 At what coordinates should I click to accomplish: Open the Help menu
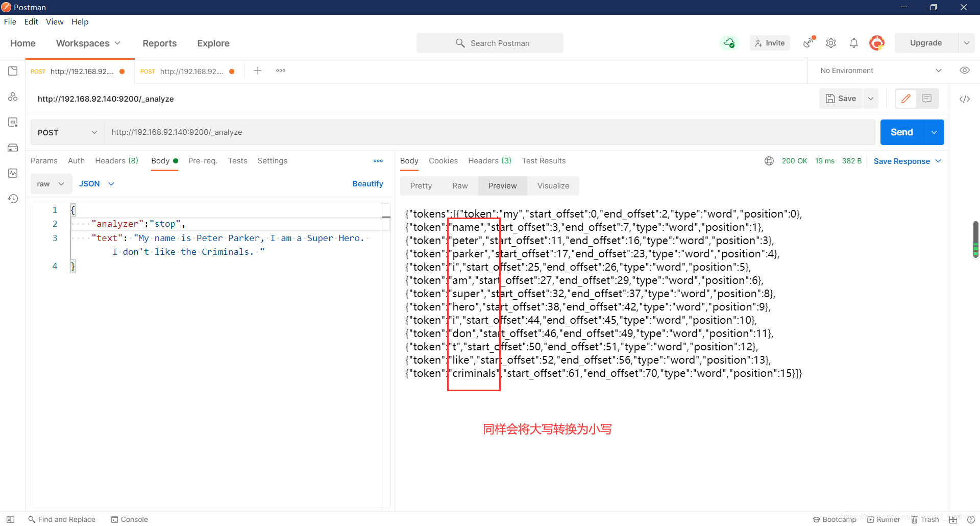pos(80,21)
